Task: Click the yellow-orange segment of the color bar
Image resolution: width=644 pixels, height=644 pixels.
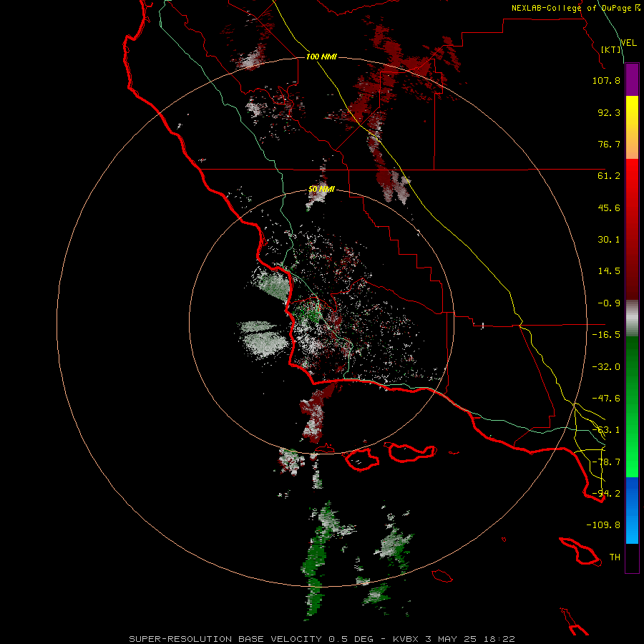Action: coord(632,127)
